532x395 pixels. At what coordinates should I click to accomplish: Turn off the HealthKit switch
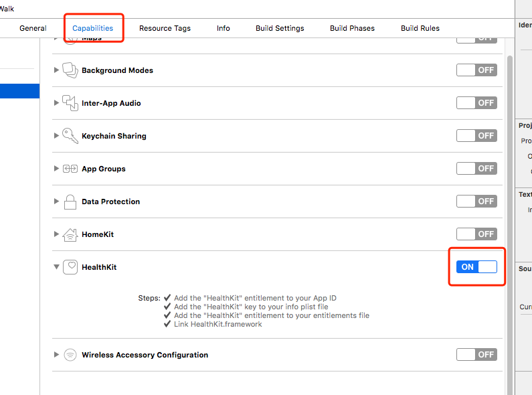476,267
